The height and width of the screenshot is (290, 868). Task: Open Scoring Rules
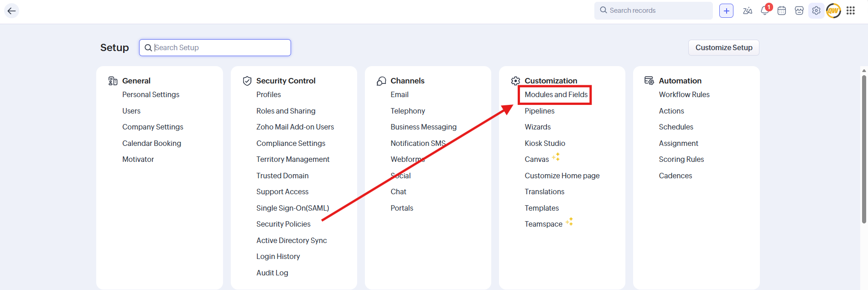[681, 159]
